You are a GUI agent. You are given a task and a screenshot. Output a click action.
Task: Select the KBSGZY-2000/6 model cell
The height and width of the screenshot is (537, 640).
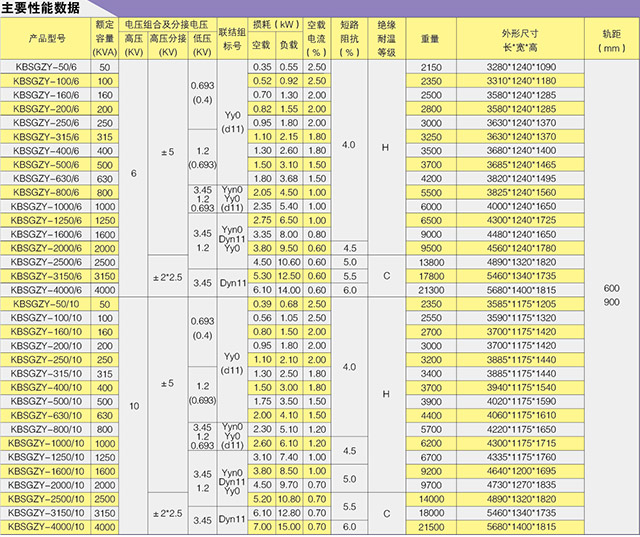(46, 248)
